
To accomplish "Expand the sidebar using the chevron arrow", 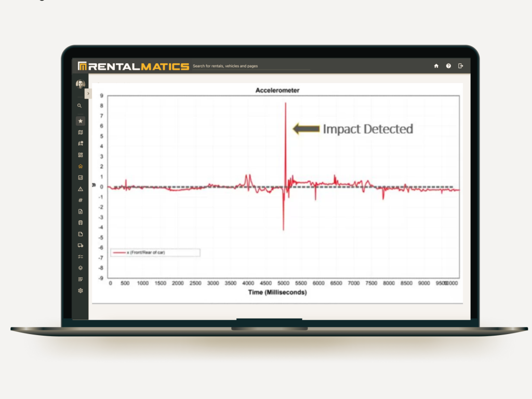I will pyautogui.click(x=88, y=94).
